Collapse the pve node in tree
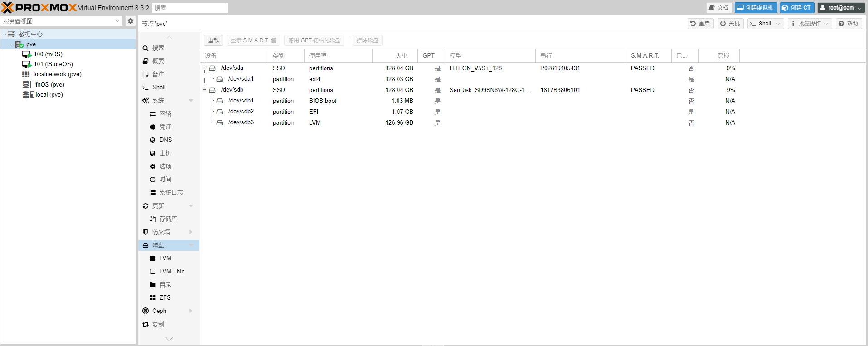The height and width of the screenshot is (346, 868). 12,44
